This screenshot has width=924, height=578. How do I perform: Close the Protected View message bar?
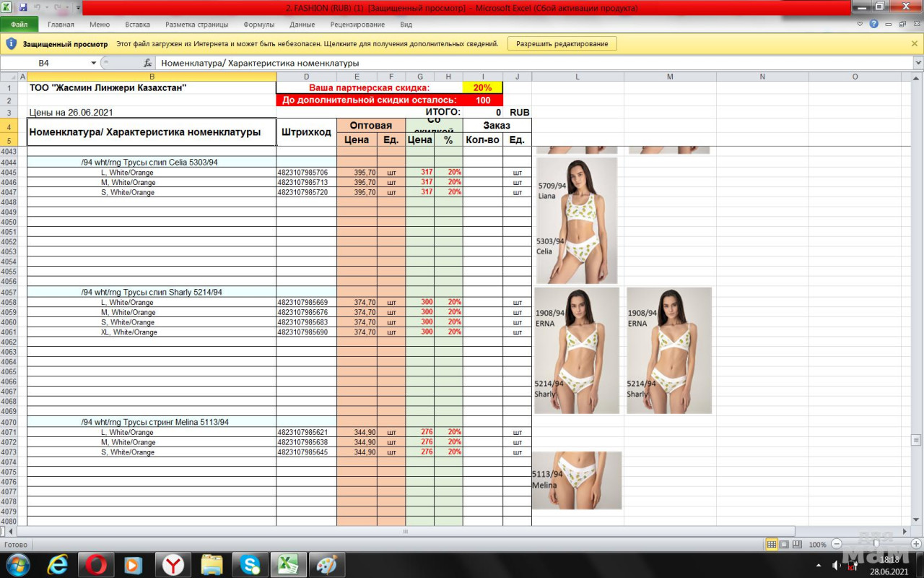tap(915, 43)
